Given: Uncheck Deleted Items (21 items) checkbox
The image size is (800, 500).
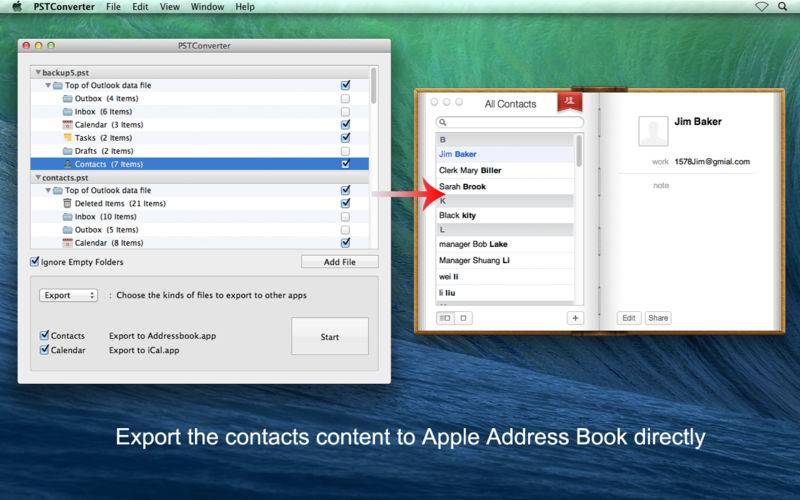Looking at the screenshot, I should (x=345, y=203).
